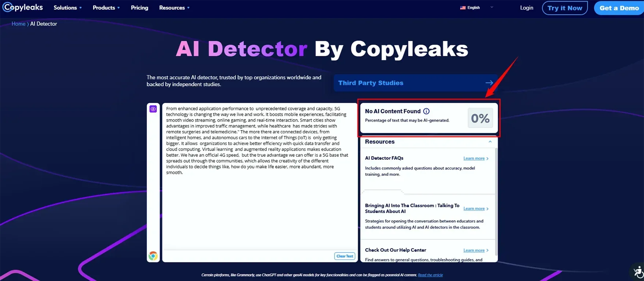Image resolution: width=644 pixels, height=281 pixels.
Task: Click the Bringing AI Into The Classroom heading
Action: point(412,208)
